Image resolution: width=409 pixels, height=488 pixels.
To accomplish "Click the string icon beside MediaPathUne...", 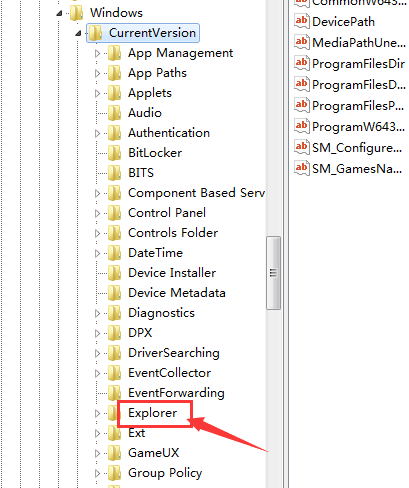I will [x=302, y=43].
